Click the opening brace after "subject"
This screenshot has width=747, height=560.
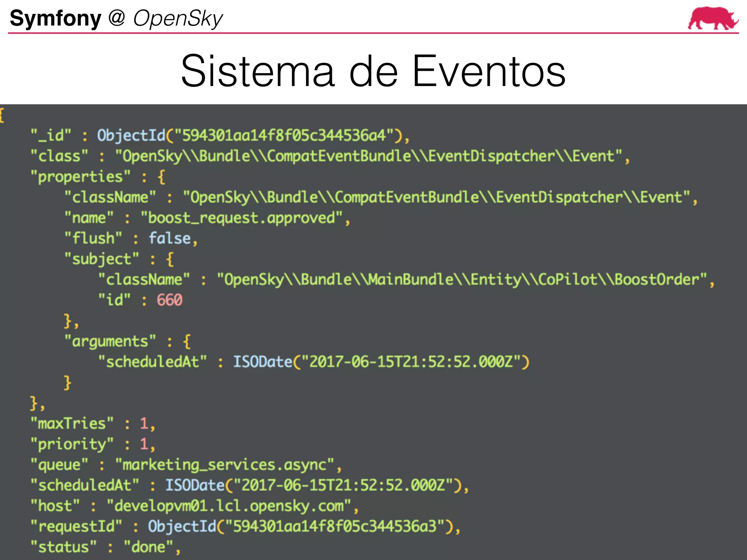[x=170, y=260]
